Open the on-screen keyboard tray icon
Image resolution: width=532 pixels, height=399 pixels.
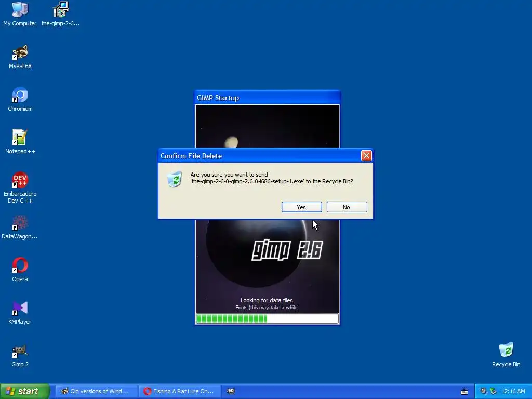tap(464, 392)
